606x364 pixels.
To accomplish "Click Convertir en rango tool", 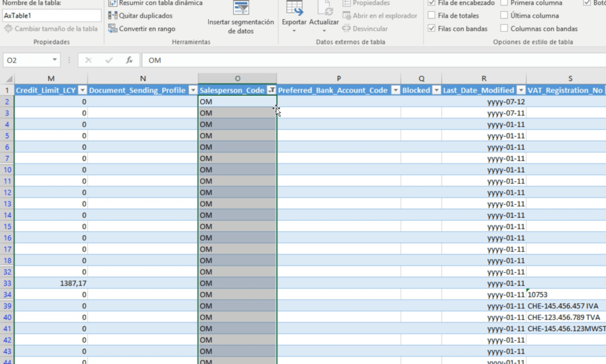I will point(141,28).
